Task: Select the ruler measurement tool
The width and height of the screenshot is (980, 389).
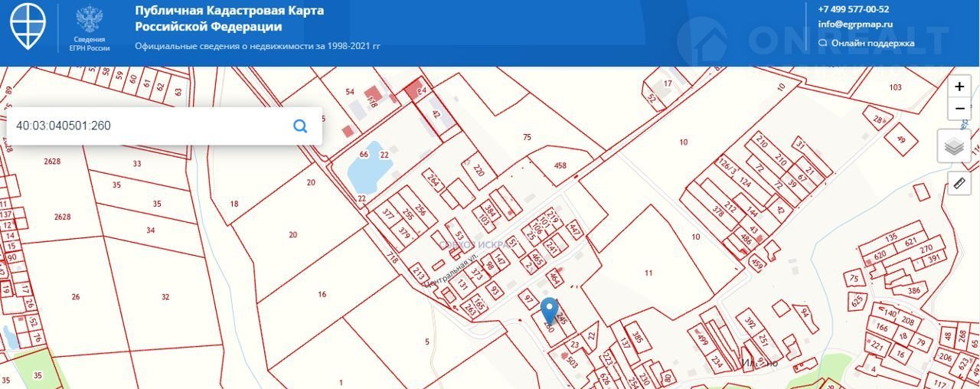Action: point(959,183)
